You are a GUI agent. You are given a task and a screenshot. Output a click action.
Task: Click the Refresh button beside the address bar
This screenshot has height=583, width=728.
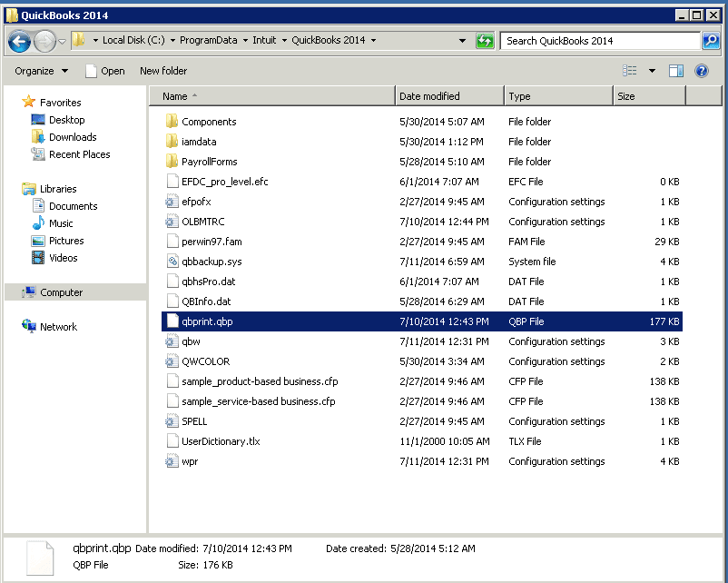click(486, 41)
